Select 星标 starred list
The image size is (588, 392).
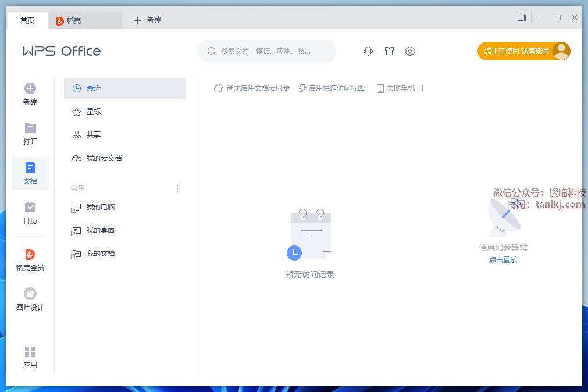pyautogui.click(x=125, y=112)
